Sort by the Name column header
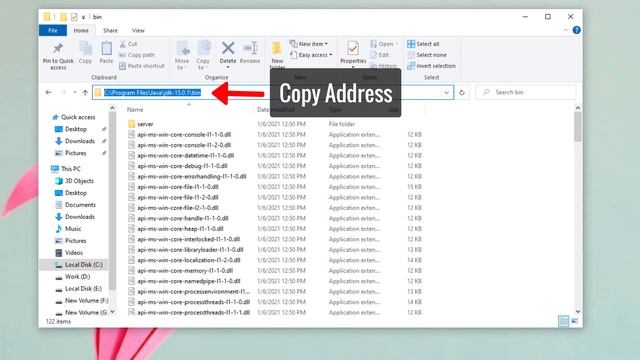640x360 pixels. click(135, 109)
